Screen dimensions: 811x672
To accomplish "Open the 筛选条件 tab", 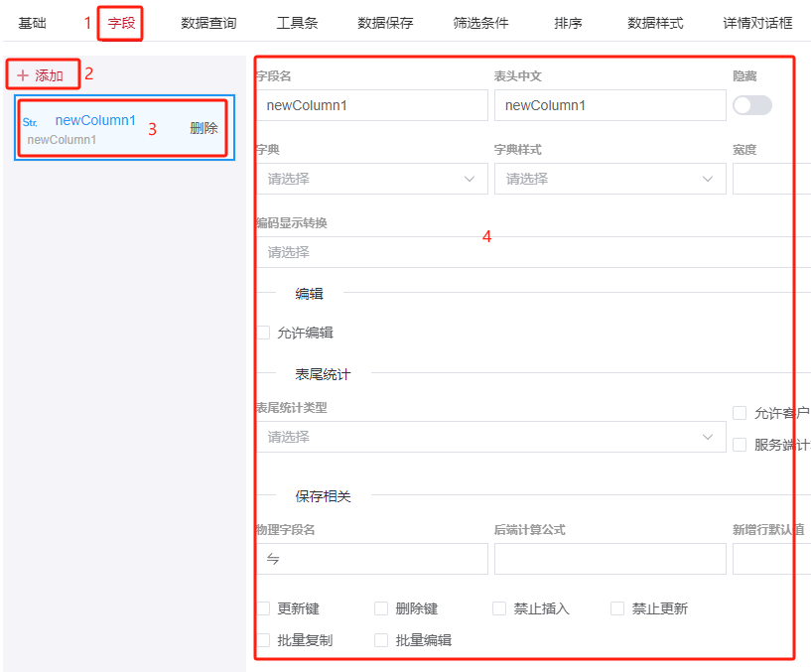I will click(480, 23).
